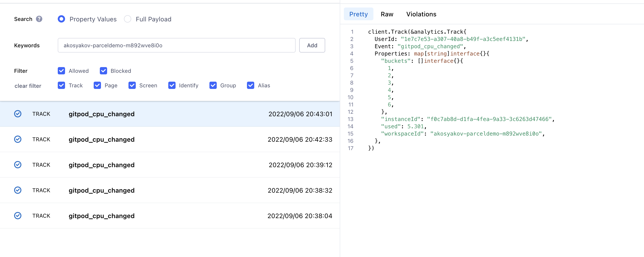Viewport: 644px width, 257px height.
Task: Click the Add keyword button
Action: click(x=312, y=45)
